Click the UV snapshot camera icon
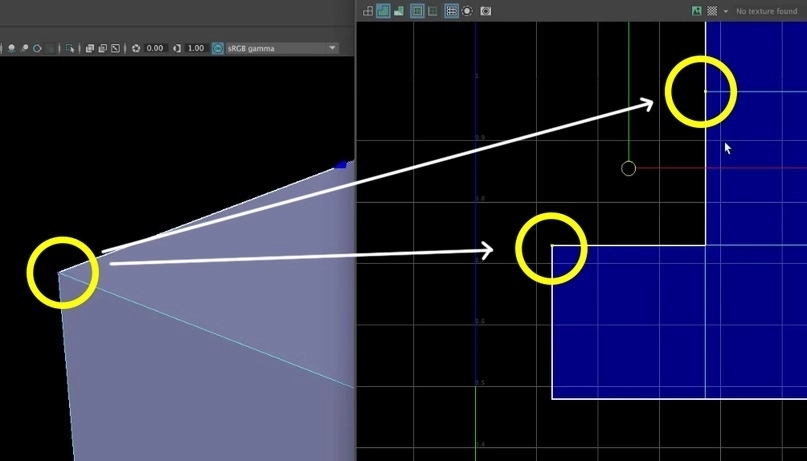The height and width of the screenshot is (461, 807). coord(486,11)
